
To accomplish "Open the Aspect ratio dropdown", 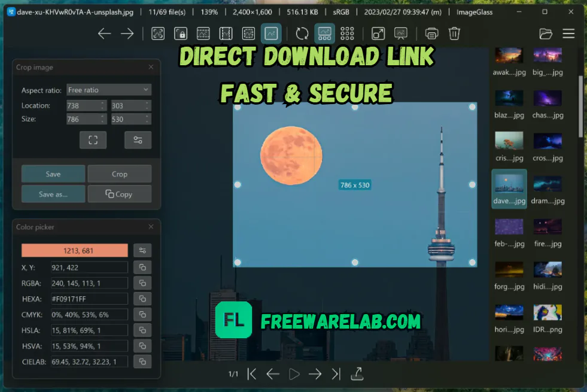I will 108,90.
